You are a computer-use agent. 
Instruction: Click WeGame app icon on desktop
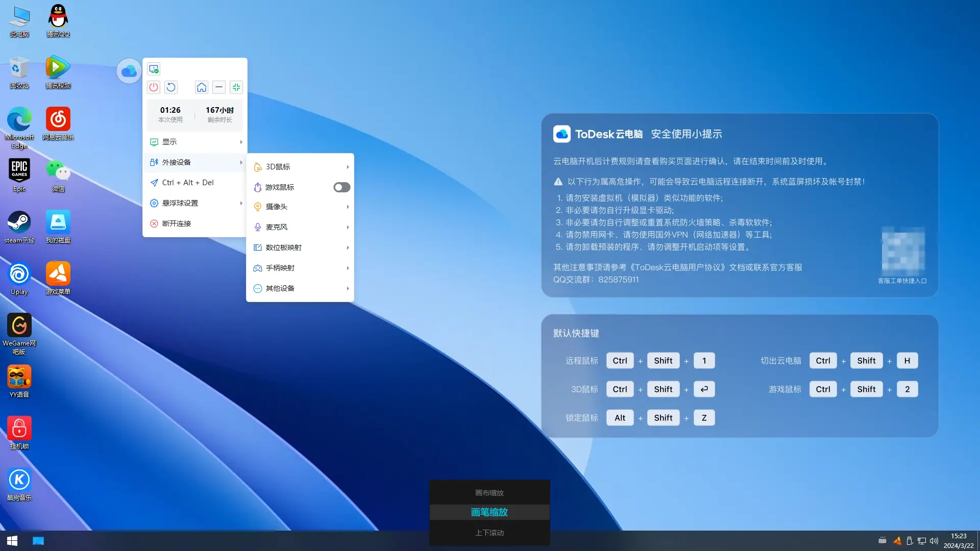click(x=19, y=327)
